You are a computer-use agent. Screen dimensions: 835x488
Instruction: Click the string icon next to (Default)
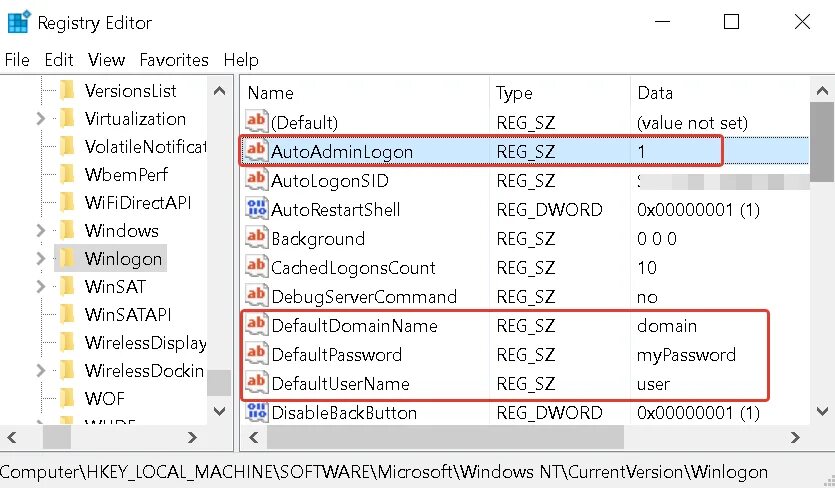point(256,121)
